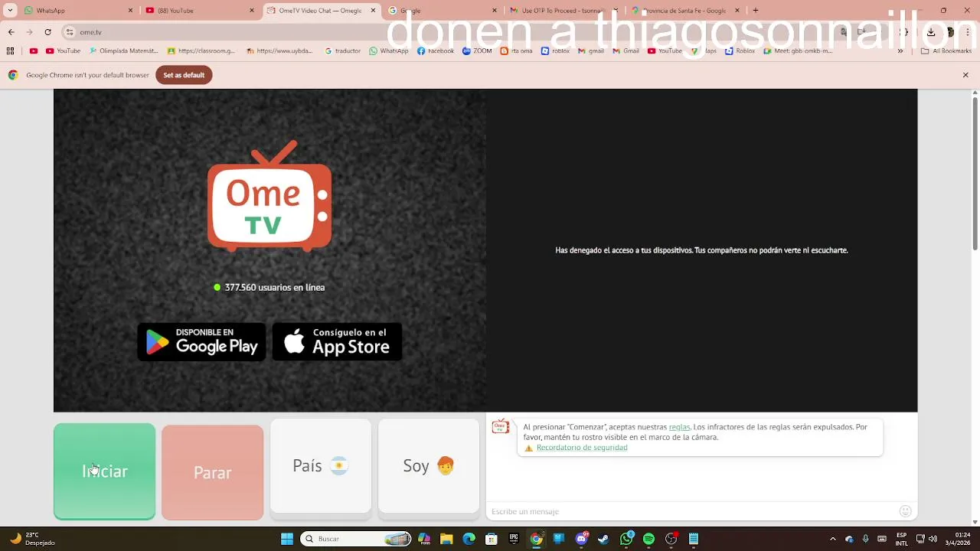Open the ZOOM bookmark
Image resolution: width=980 pixels, height=551 pixels.
pyautogui.click(x=477, y=51)
